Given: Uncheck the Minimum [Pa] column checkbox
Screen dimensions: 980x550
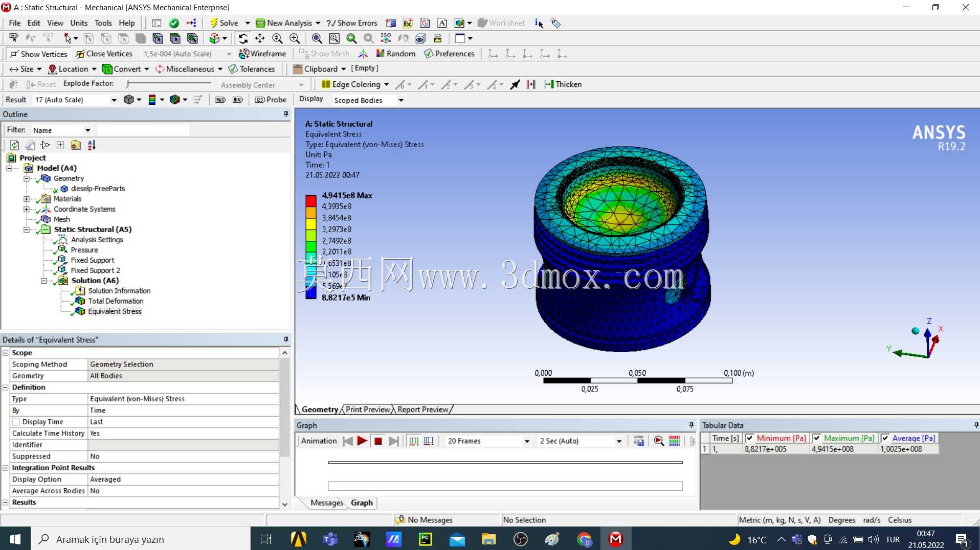Looking at the screenshot, I should [x=749, y=438].
